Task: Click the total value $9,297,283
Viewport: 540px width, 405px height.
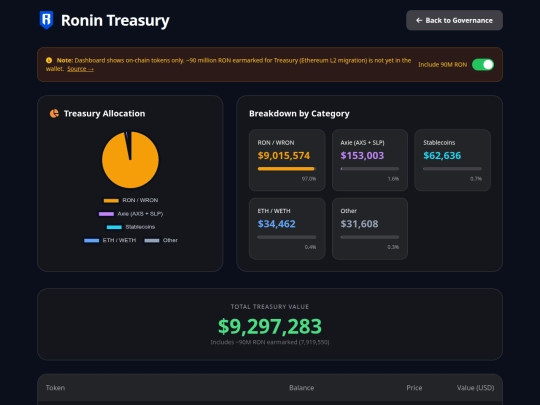Action: 270,326
